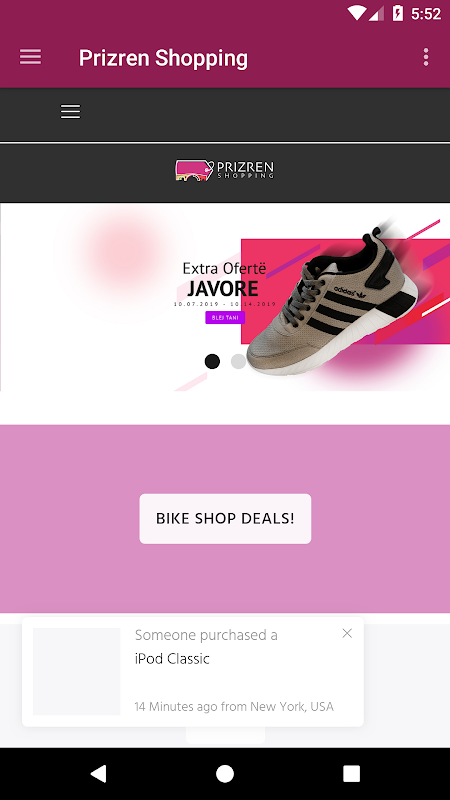The width and height of the screenshot is (450, 800).
Task: Tap the "14 Minutes ago from New York" text
Action: (234, 707)
